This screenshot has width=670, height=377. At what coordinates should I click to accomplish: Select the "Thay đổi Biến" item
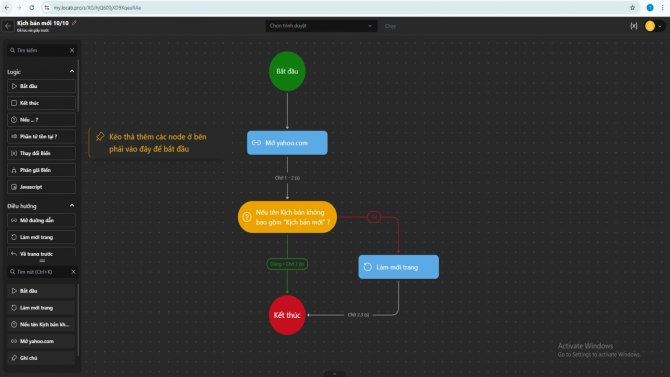click(41, 153)
